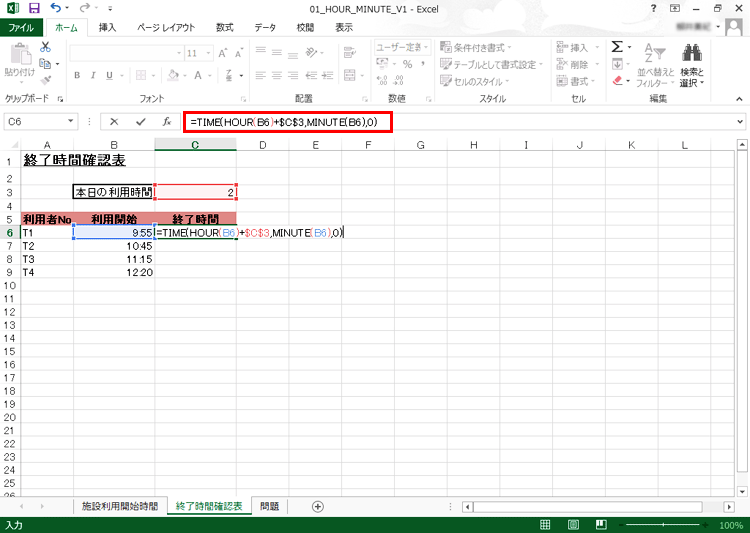This screenshot has width=750, height=533.
Task: Click merge and center cells icon
Action: tap(350, 76)
